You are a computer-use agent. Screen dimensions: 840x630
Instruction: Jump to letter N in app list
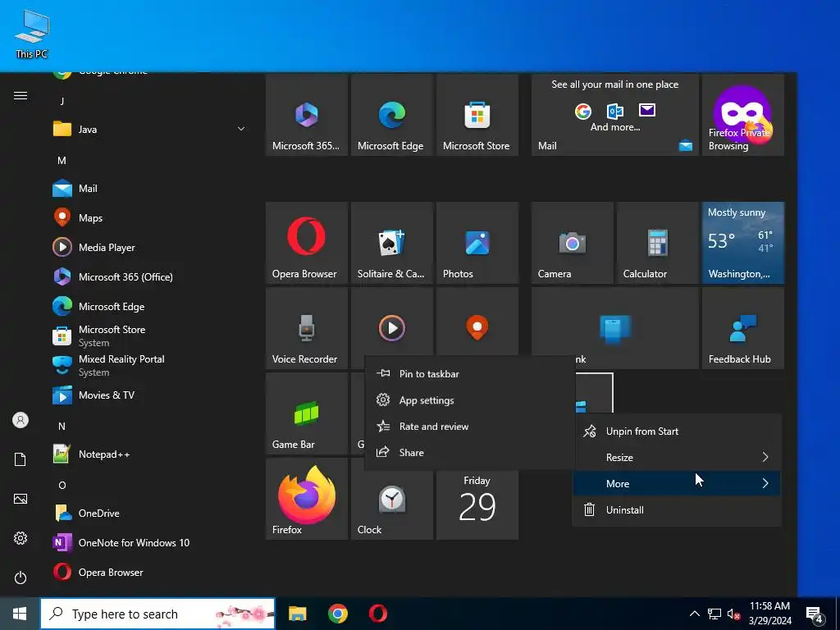click(62, 427)
